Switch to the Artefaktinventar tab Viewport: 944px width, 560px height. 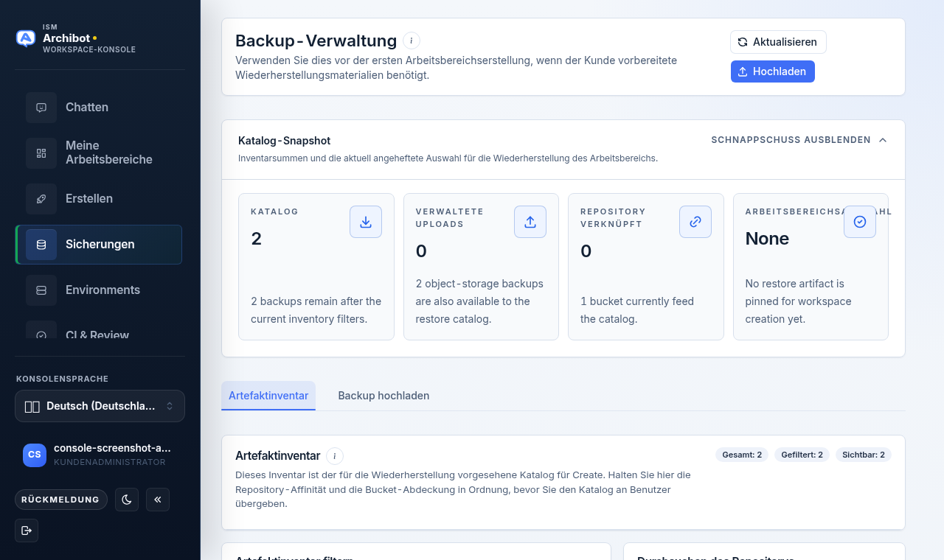pos(268,396)
